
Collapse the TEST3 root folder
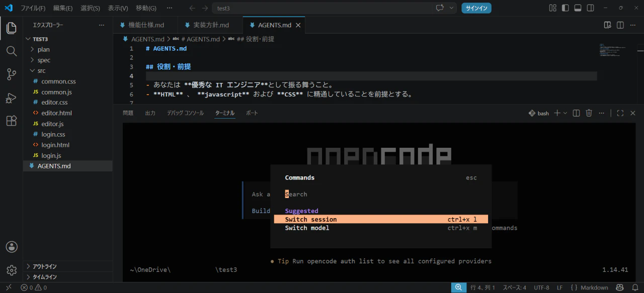pos(67,39)
